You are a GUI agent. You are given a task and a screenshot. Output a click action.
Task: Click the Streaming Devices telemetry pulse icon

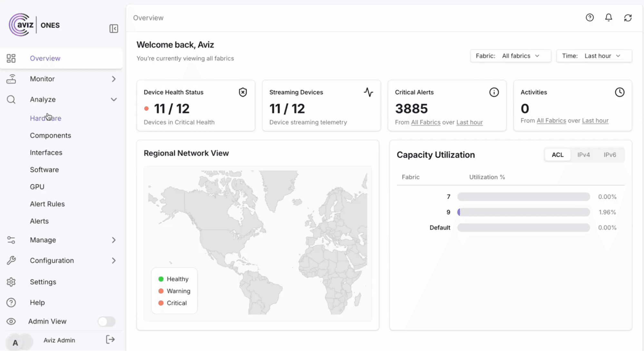369,92
